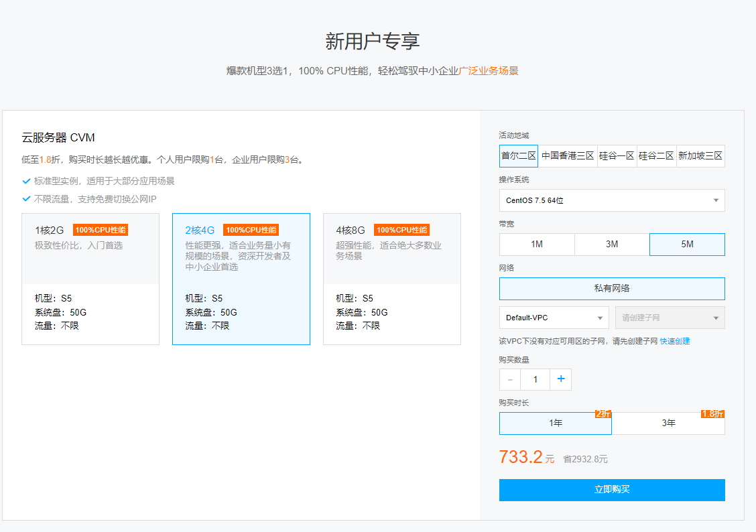756x532 pixels.
Task: Set bandwidth to 3M
Action: pos(612,245)
